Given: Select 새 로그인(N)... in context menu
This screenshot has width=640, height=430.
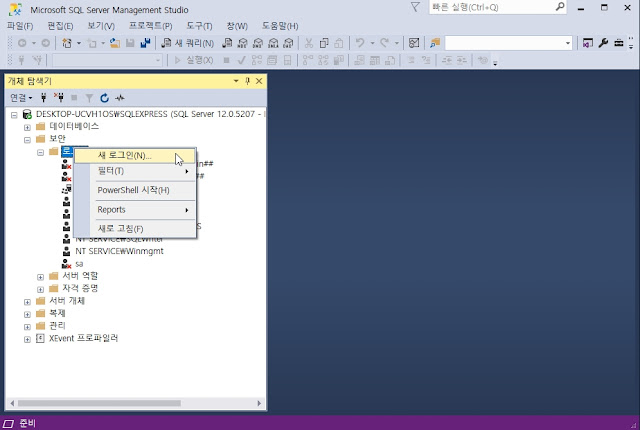Looking at the screenshot, I should click(135, 155).
